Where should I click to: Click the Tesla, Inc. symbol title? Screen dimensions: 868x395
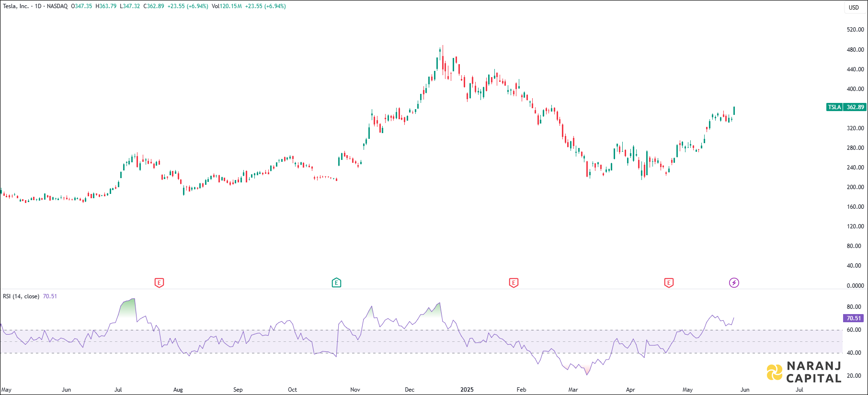[x=16, y=6]
